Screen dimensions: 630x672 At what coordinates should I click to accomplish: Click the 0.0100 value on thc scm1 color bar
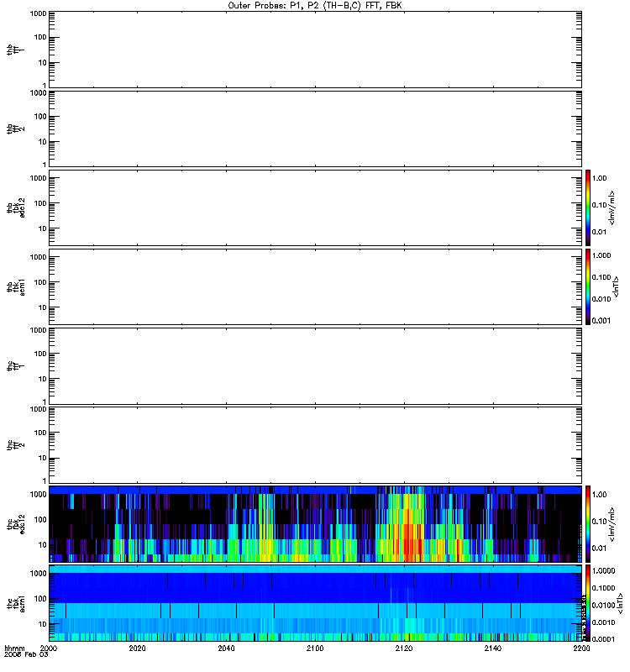pos(603,605)
